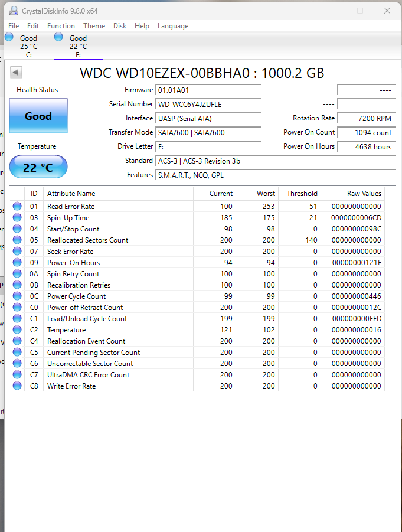Click status orb for Read Error Rate

17,206
